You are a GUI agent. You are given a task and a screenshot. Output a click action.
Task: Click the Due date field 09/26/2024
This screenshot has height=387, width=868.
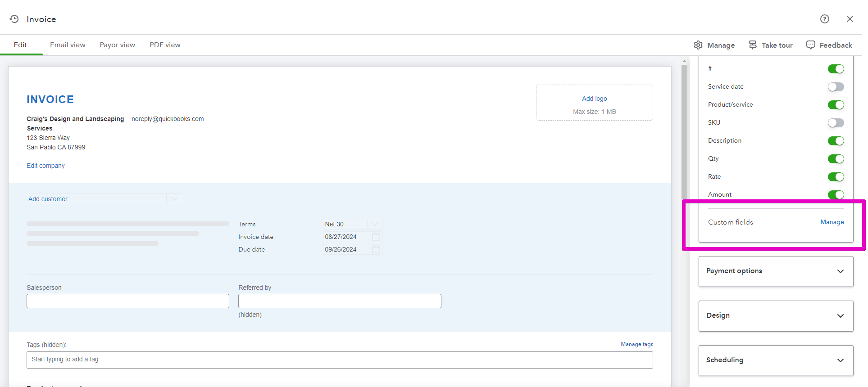coord(353,249)
